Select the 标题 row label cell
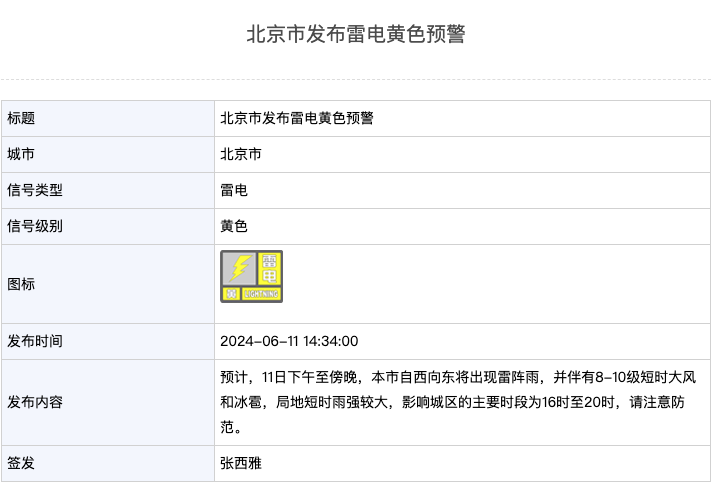 21,118
